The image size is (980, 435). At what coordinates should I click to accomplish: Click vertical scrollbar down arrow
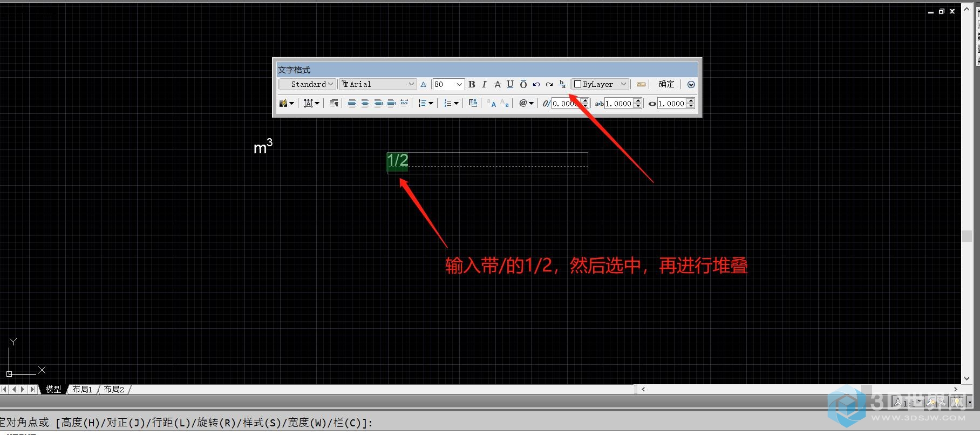[x=967, y=379]
